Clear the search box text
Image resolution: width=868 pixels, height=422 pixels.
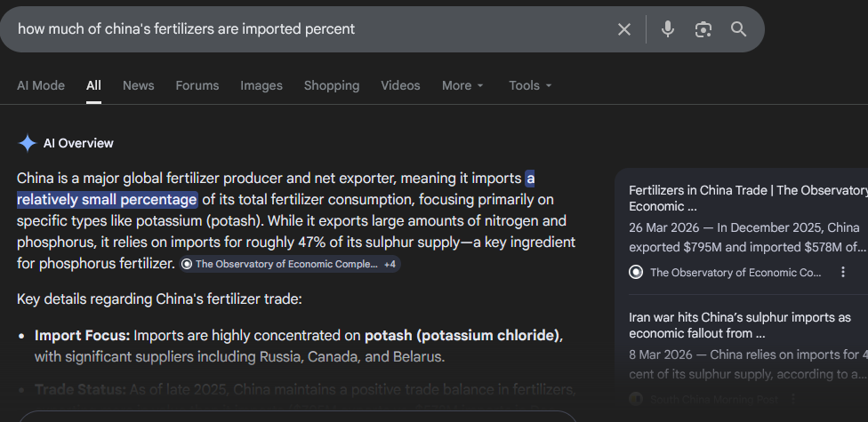(624, 29)
